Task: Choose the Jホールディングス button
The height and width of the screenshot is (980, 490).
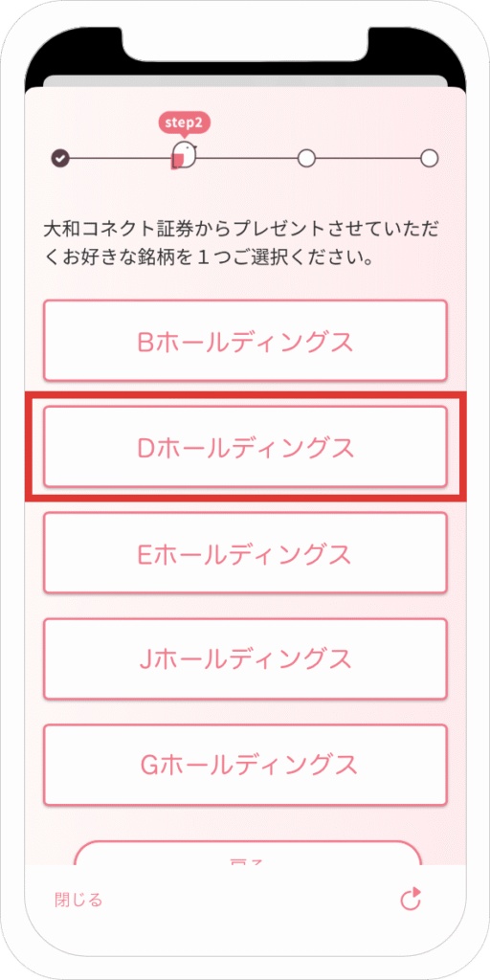Action: [x=245, y=658]
